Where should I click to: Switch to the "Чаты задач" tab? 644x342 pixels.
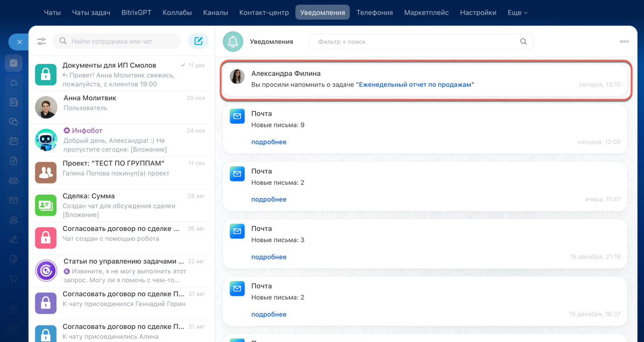tap(91, 13)
